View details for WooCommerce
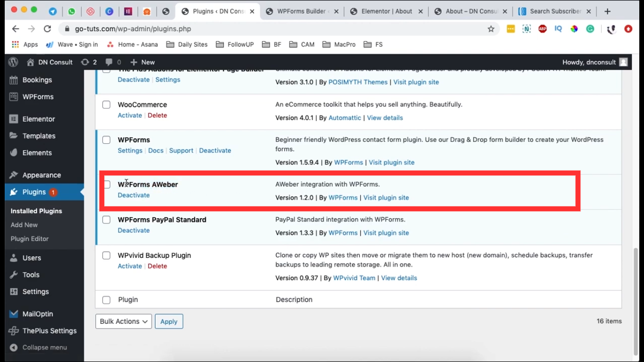The image size is (644, 362). click(x=385, y=118)
